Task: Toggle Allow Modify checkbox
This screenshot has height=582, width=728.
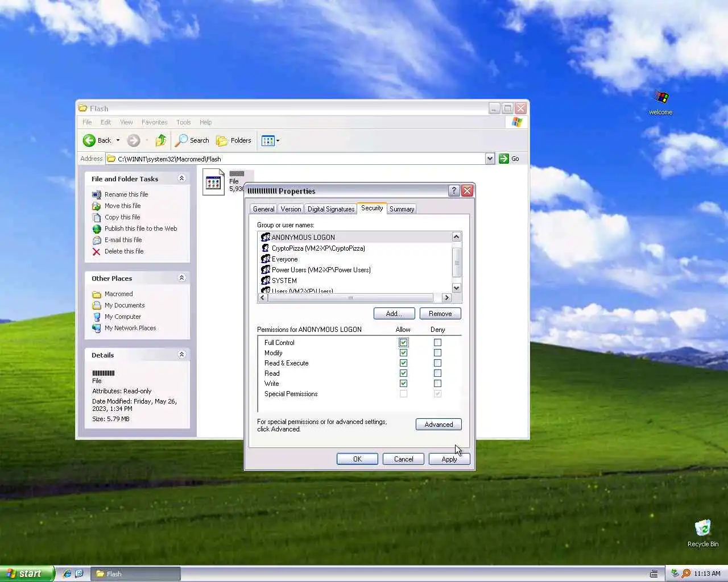Action: click(x=403, y=352)
